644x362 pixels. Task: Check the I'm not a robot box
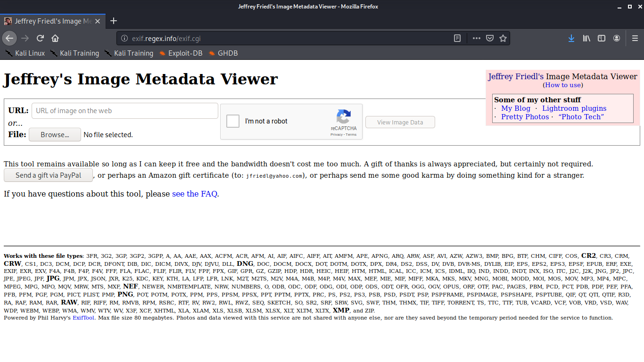click(x=233, y=121)
